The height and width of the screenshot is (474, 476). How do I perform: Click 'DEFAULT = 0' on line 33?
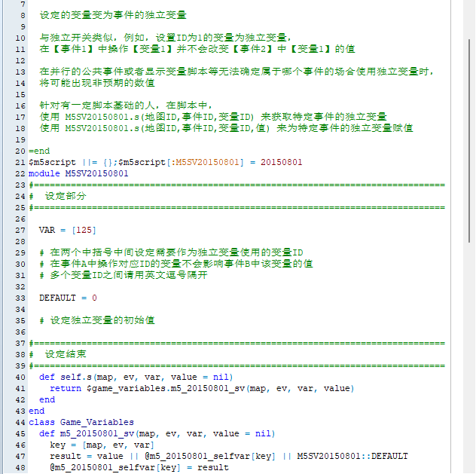[68, 298]
